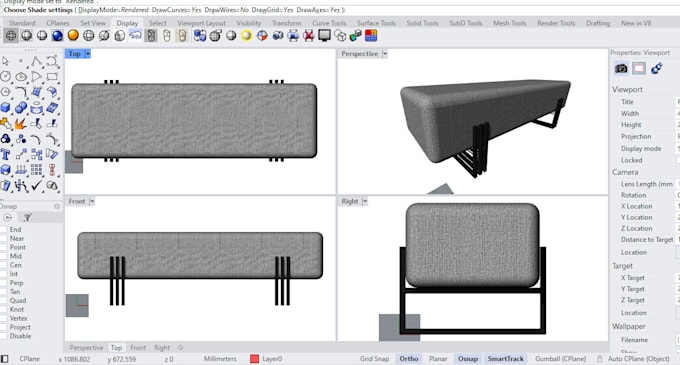Select the Drafting toolbar tab
The height and width of the screenshot is (365, 680).
(x=598, y=23)
